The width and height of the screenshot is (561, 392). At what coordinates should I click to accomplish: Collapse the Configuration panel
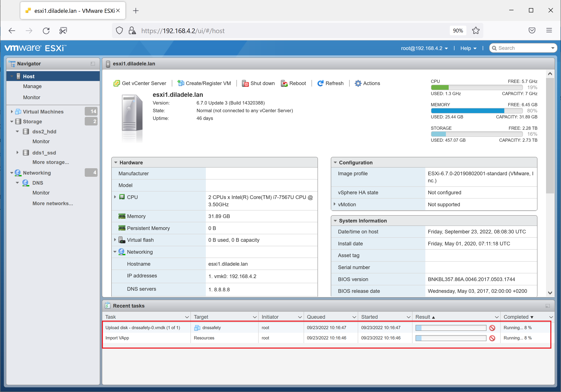click(335, 163)
